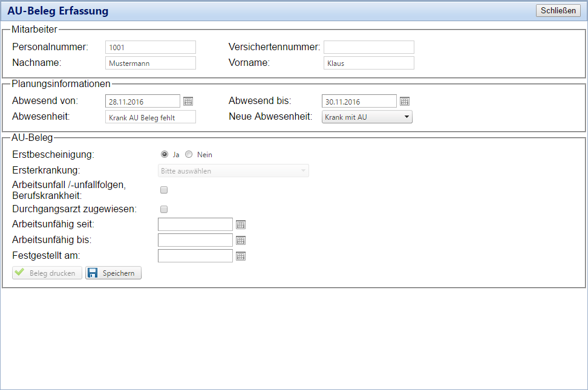The width and height of the screenshot is (588, 390).
Task: Click the Festgestellt am input field
Action: 195,256
